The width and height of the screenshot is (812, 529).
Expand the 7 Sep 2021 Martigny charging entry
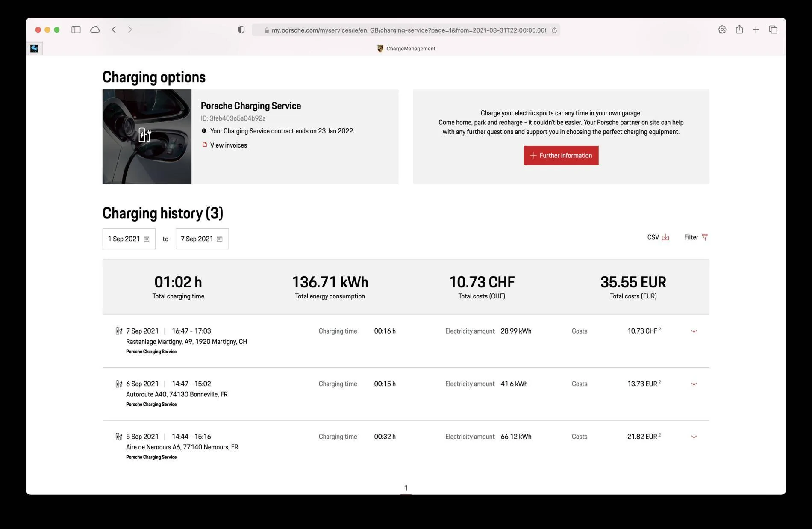694,331
